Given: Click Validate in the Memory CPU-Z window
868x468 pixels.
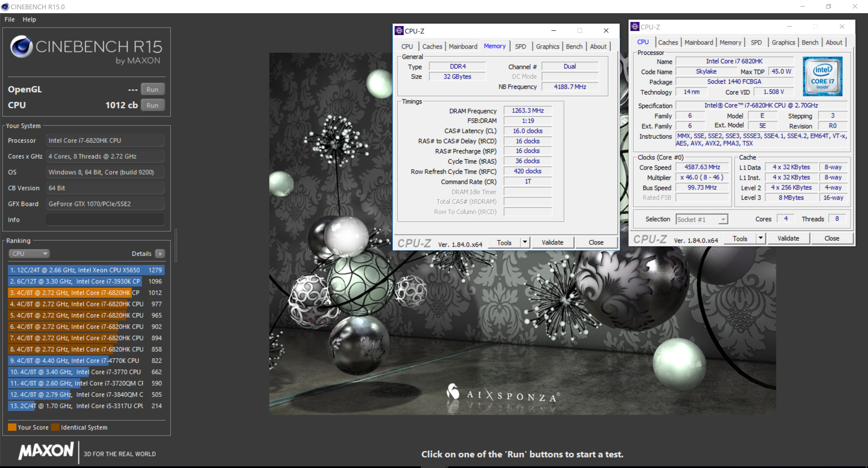Looking at the screenshot, I should [552, 242].
